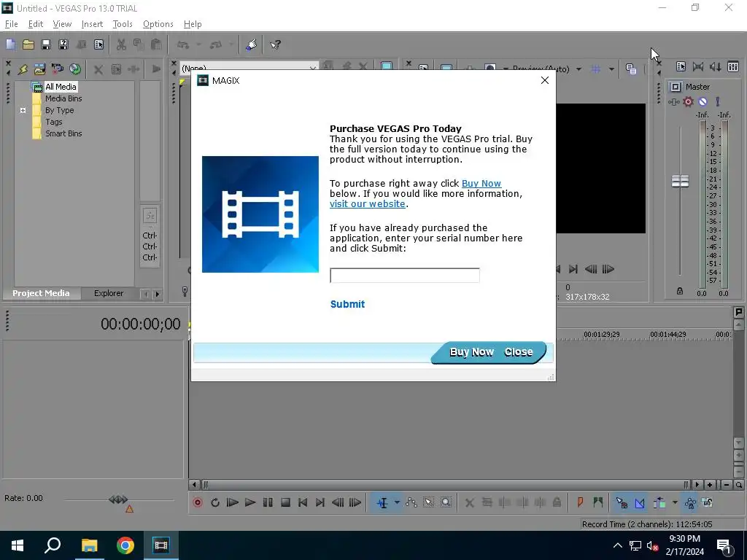Launch interactive tutorials hand icon
The height and width of the screenshot is (560, 747).
(x=251, y=44)
